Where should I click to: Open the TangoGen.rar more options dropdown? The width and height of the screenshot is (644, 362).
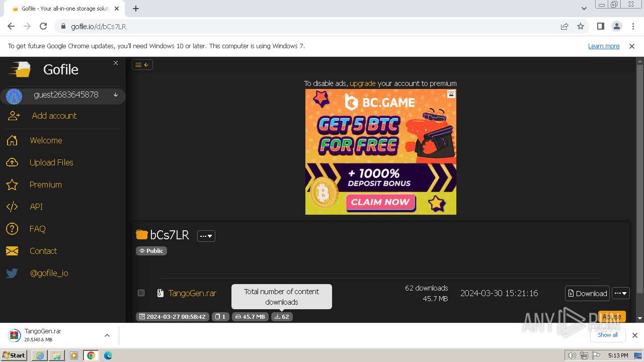tap(621, 293)
